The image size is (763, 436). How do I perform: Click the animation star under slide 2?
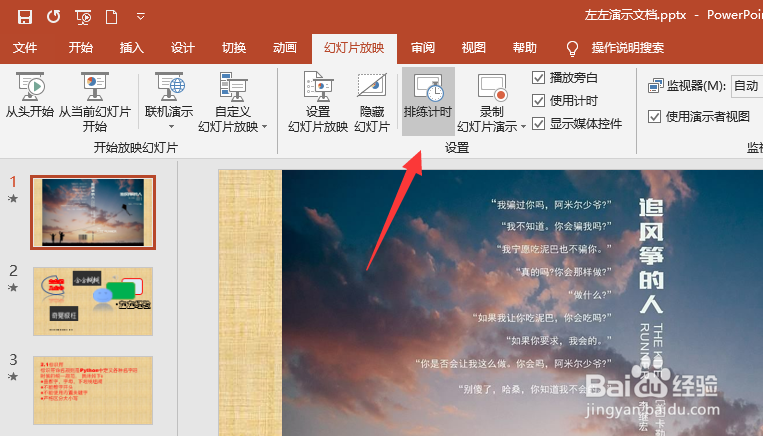(13, 288)
